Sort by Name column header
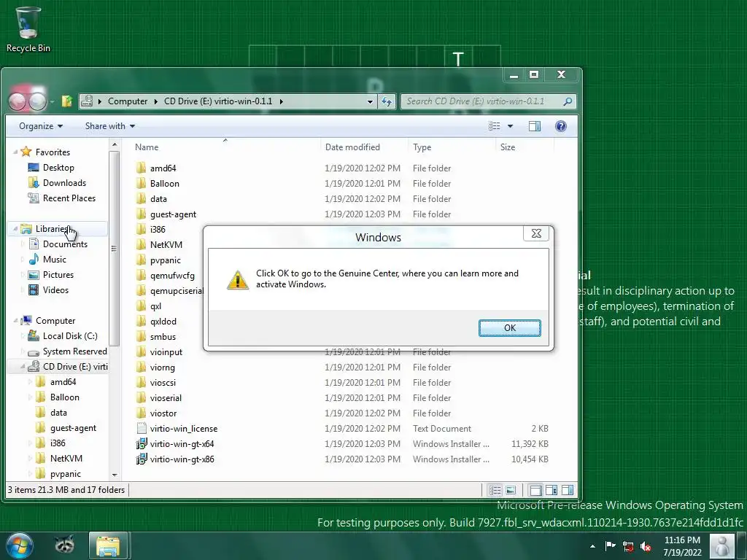 point(225,147)
